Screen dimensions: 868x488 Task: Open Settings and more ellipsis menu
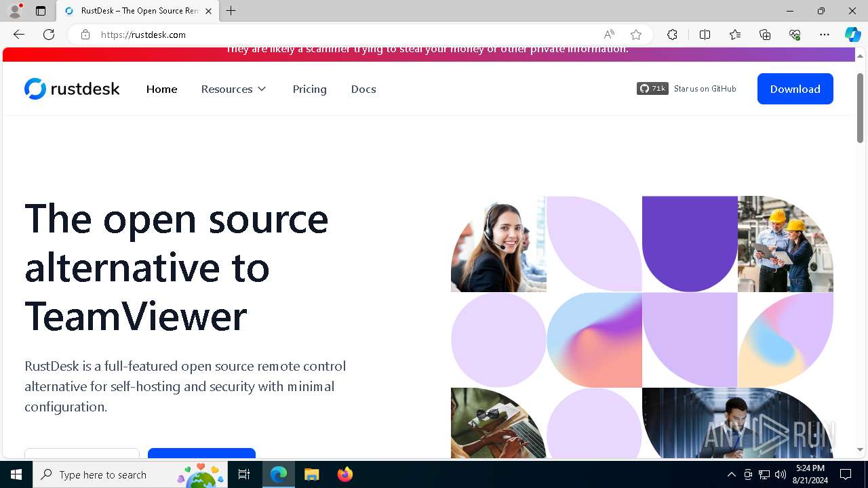pyautogui.click(x=825, y=35)
